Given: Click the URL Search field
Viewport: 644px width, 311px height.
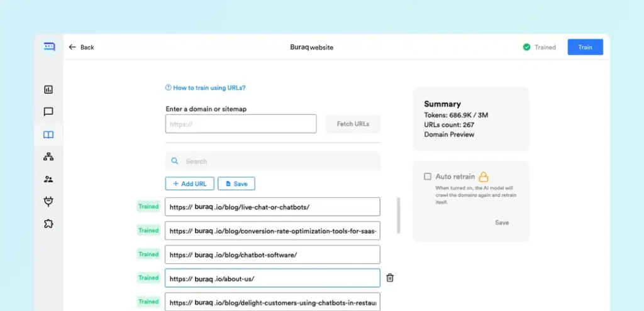Looking at the screenshot, I should 273,161.
